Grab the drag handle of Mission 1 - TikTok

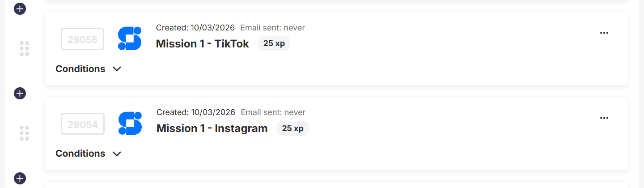pos(25,48)
